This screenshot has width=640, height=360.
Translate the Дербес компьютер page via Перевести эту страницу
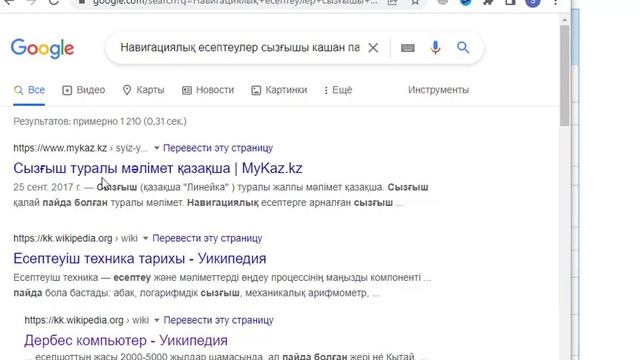218,320
